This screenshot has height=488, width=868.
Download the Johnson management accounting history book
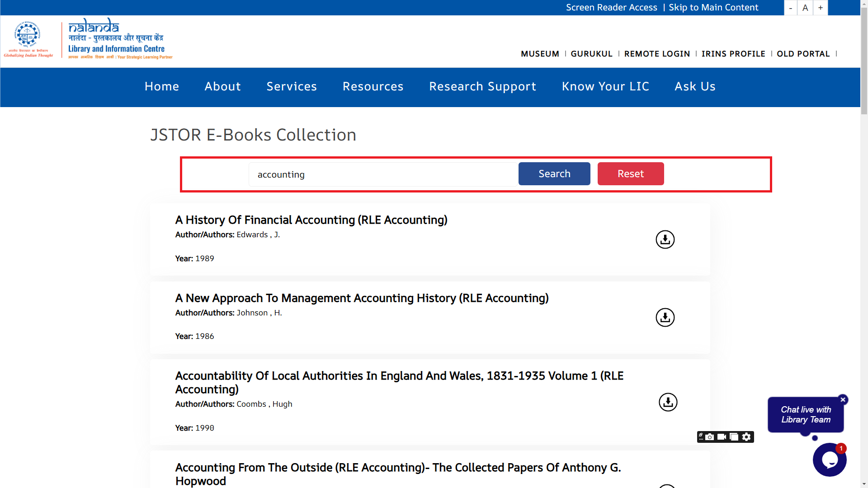tap(665, 318)
